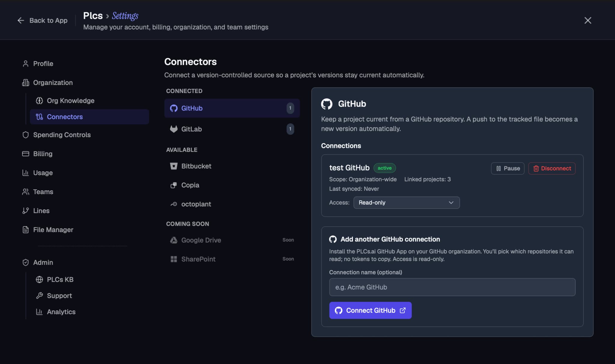615x364 pixels.
Task: Click the Connect GitHub button
Action: point(370,310)
